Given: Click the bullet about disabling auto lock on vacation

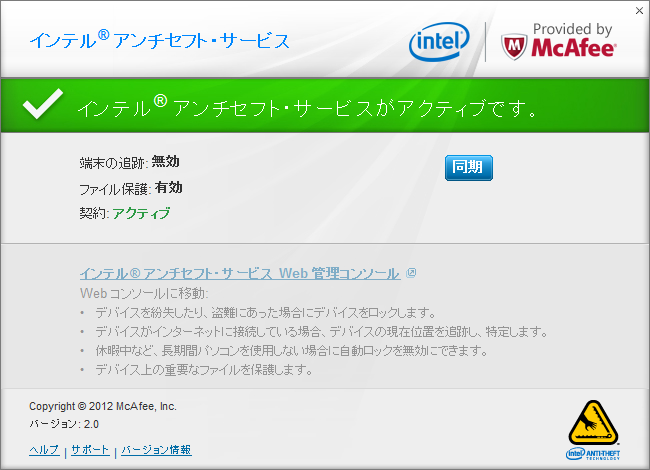Looking at the screenshot, I should [x=292, y=351].
